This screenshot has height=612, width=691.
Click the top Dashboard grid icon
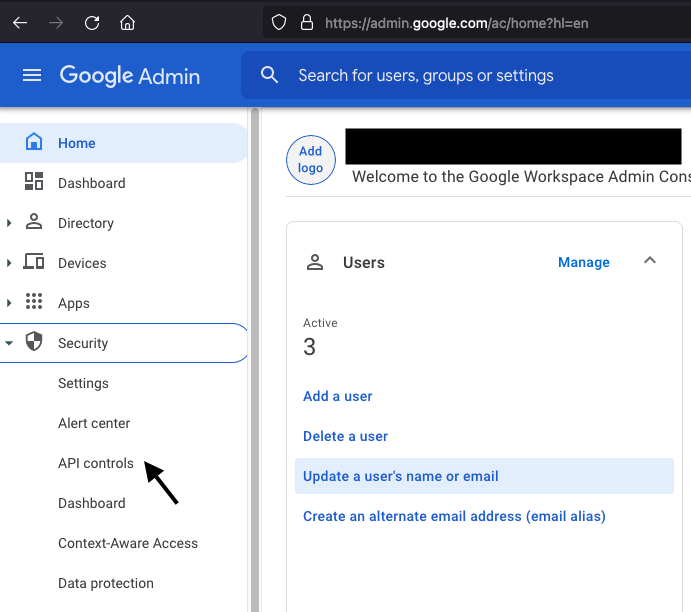point(34,181)
